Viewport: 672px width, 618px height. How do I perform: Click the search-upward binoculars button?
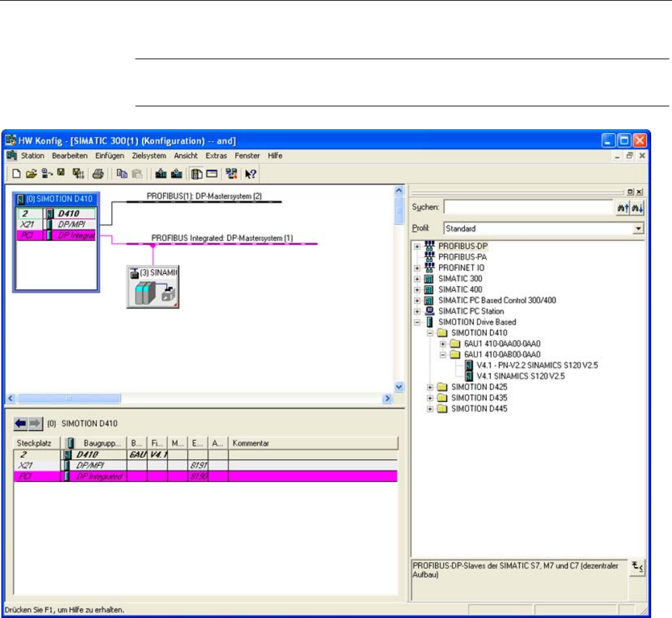(x=623, y=208)
